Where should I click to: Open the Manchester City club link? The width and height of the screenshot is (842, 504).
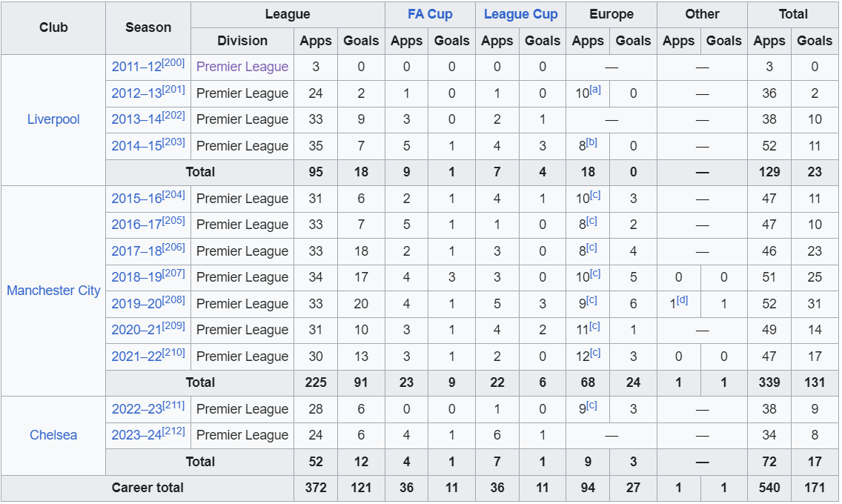(53, 291)
